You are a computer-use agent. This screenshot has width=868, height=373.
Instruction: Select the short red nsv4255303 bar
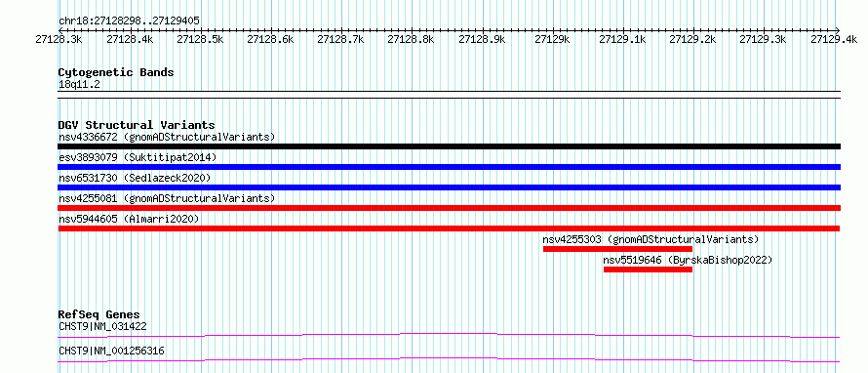click(x=617, y=249)
